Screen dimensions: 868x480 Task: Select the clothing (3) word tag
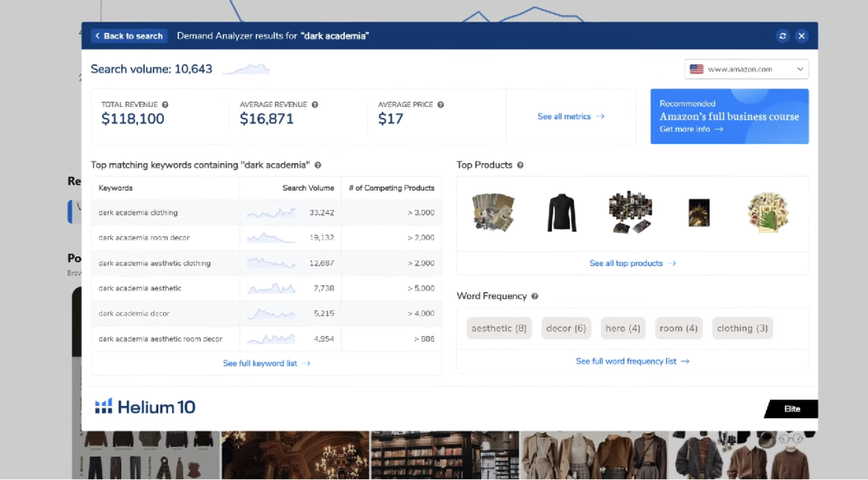742,328
